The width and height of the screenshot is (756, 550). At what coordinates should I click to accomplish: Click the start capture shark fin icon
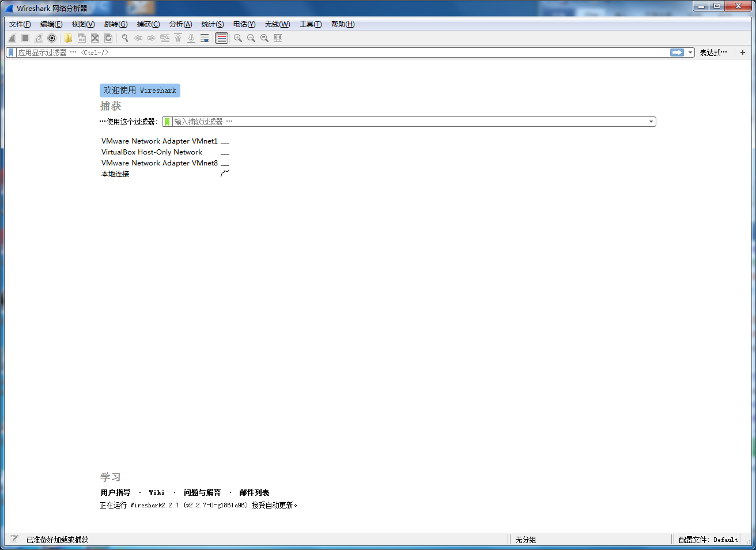12,38
